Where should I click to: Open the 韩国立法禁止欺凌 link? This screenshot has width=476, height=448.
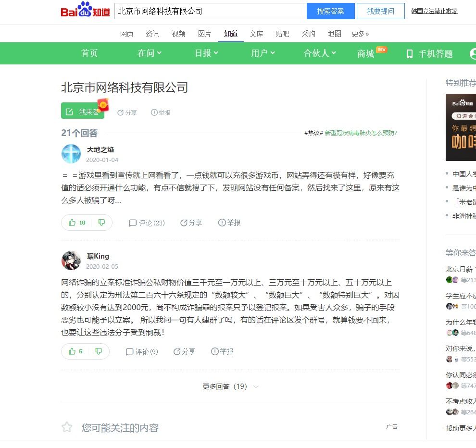(434, 11)
